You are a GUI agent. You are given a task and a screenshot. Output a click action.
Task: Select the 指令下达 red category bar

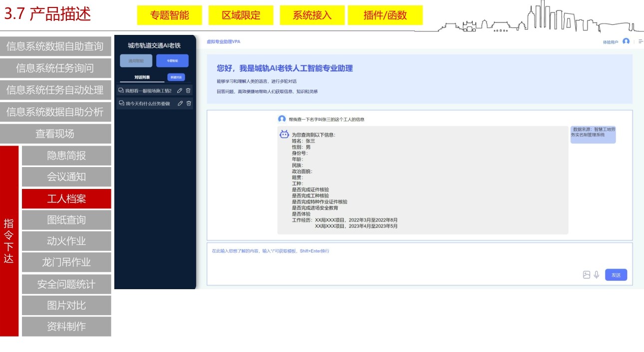pyautogui.click(x=9, y=241)
